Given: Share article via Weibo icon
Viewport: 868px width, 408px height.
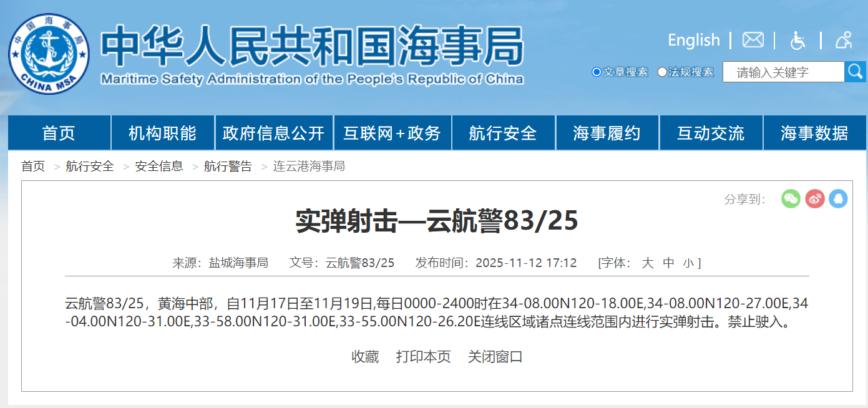Looking at the screenshot, I should click(x=815, y=199).
